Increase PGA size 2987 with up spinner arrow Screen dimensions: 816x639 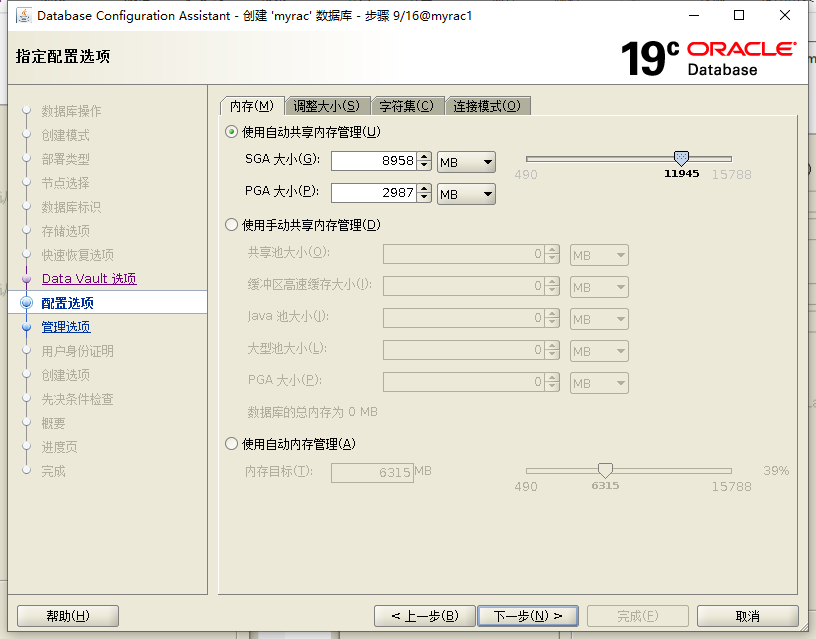425,188
